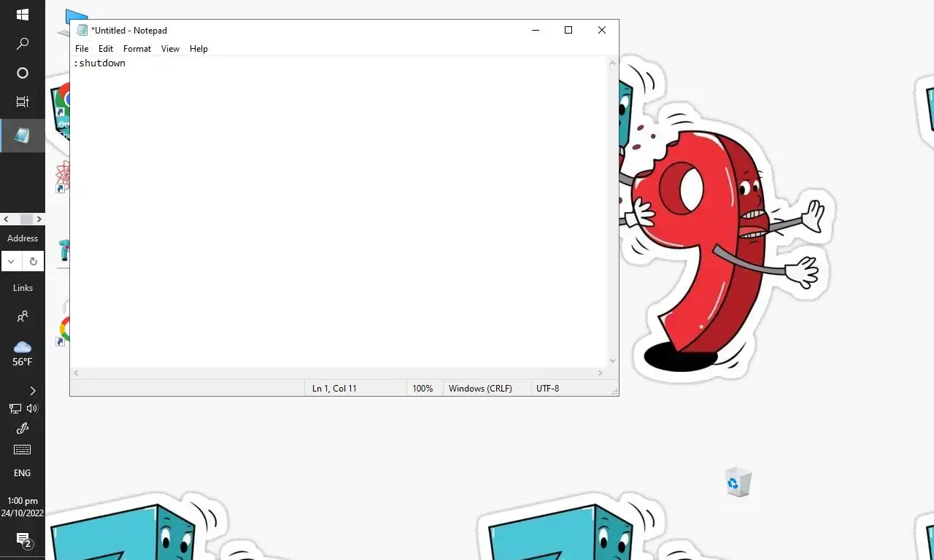Open the Format menu
Screen dimensions: 934x560
click(137, 49)
